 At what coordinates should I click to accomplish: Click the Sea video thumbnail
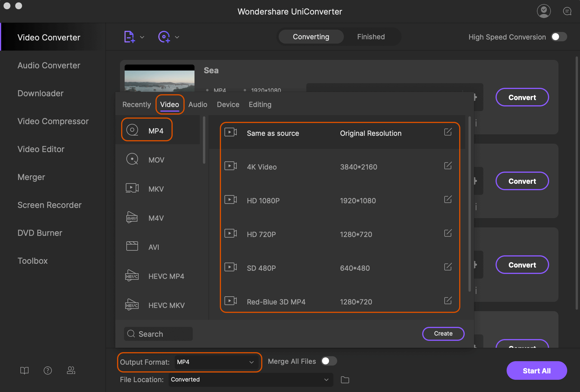(160, 78)
